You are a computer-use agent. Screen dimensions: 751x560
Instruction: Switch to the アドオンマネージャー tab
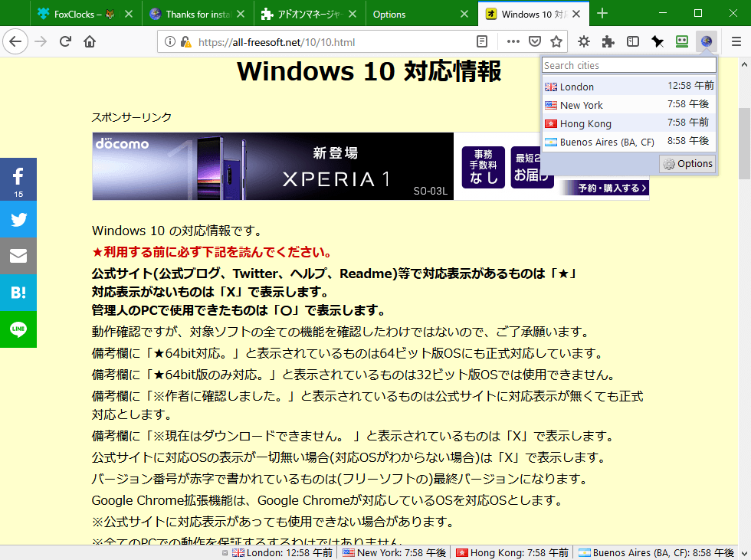[303, 14]
